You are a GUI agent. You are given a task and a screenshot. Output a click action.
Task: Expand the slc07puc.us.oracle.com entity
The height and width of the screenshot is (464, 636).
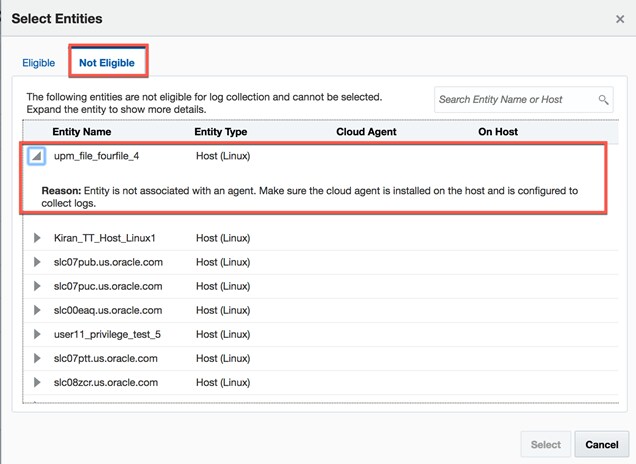37,286
